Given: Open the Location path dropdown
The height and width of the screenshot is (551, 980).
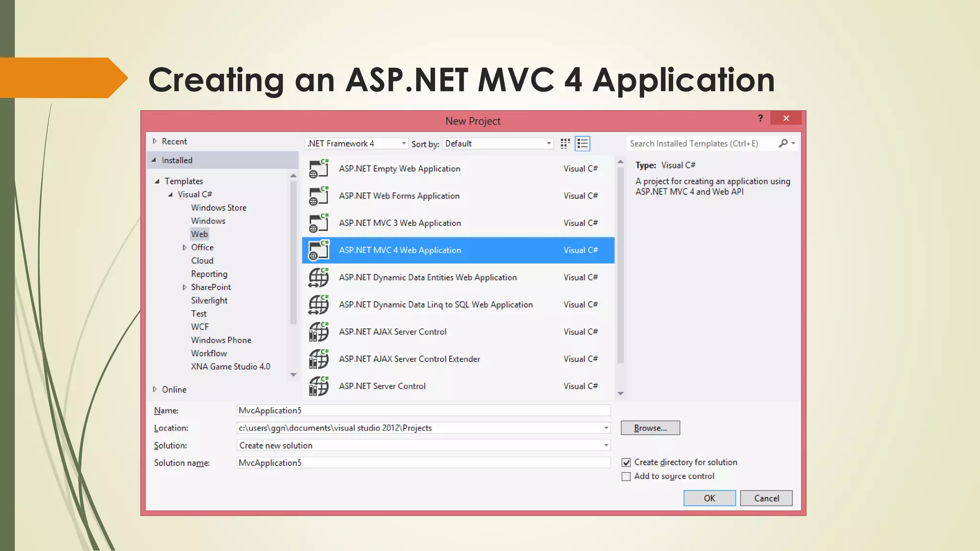Looking at the screenshot, I should coord(606,428).
